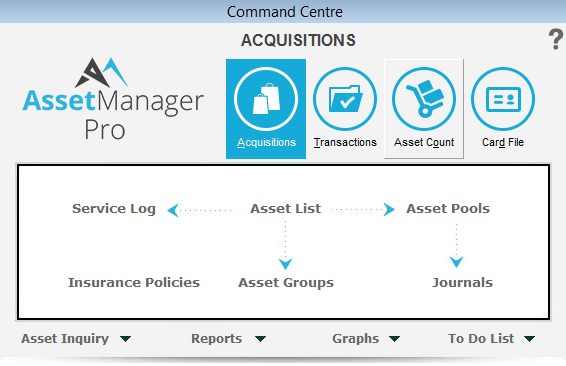Open the Service Log link
The image size is (566, 366).
point(114,209)
